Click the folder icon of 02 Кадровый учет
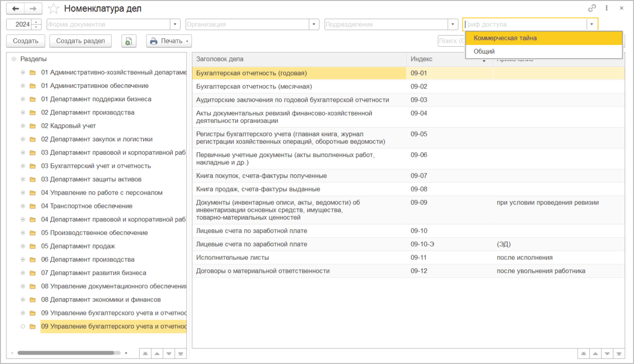This screenshot has width=634, height=364. tap(33, 126)
